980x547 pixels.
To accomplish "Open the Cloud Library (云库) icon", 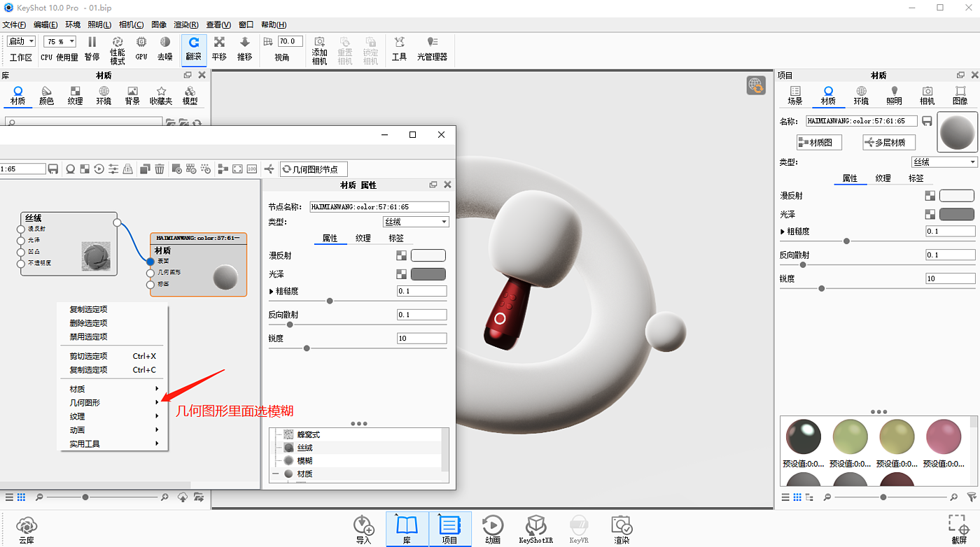I will [27, 530].
